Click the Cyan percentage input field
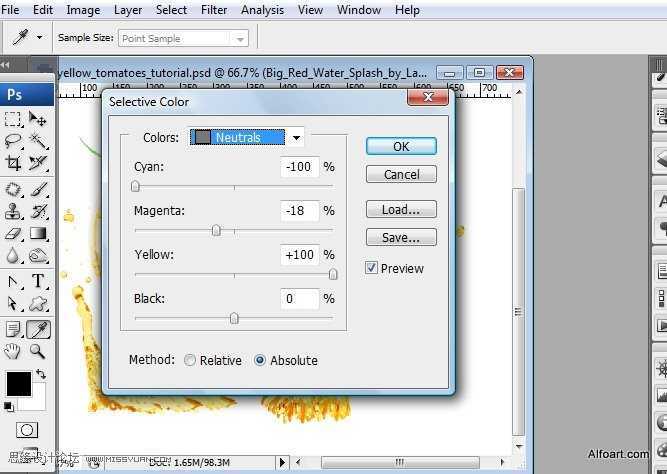 (299, 167)
